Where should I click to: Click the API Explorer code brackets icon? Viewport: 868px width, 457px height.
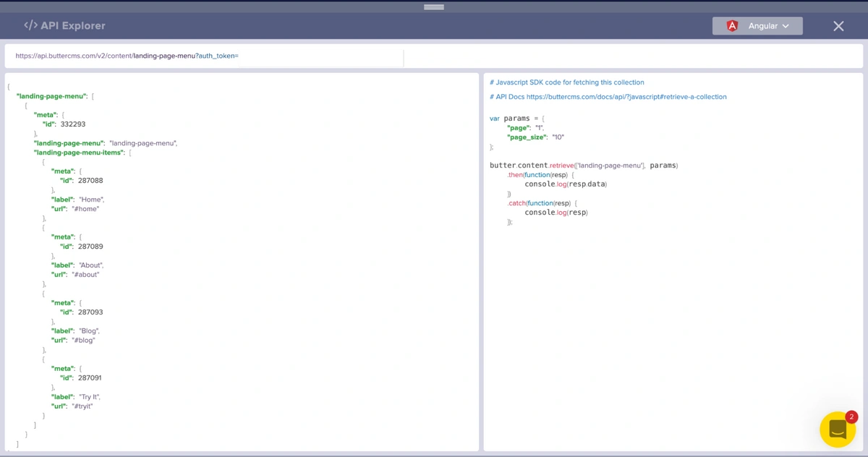(x=30, y=25)
